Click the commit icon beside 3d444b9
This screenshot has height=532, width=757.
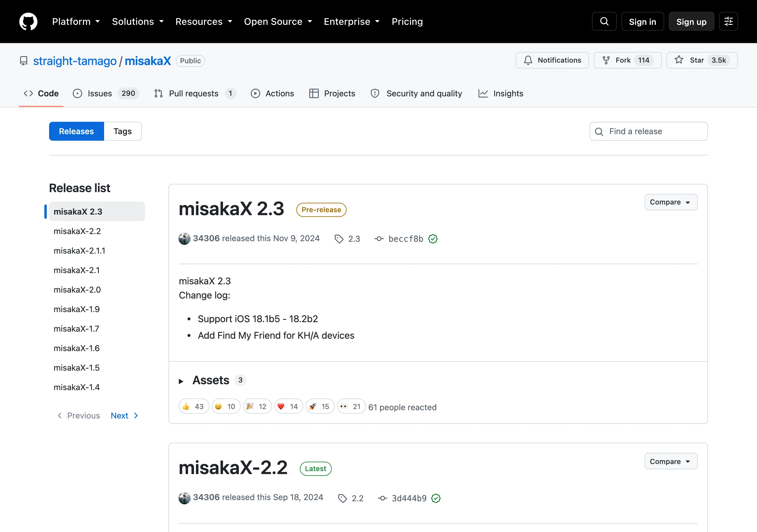(x=382, y=498)
